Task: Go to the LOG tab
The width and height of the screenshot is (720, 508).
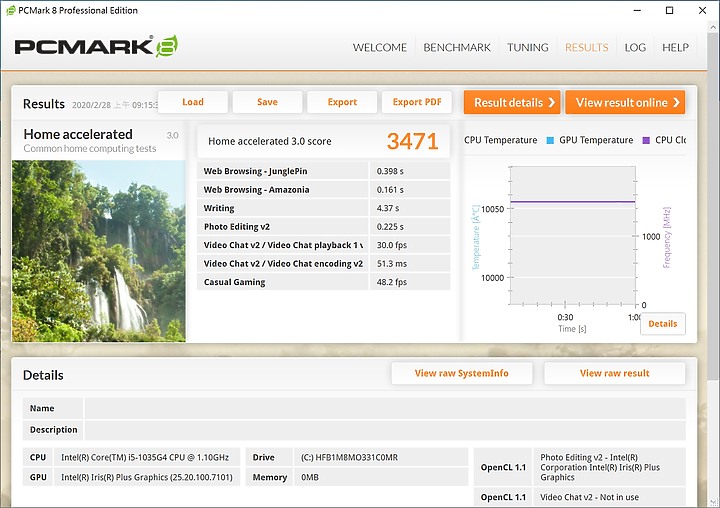Action: coord(635,47)
